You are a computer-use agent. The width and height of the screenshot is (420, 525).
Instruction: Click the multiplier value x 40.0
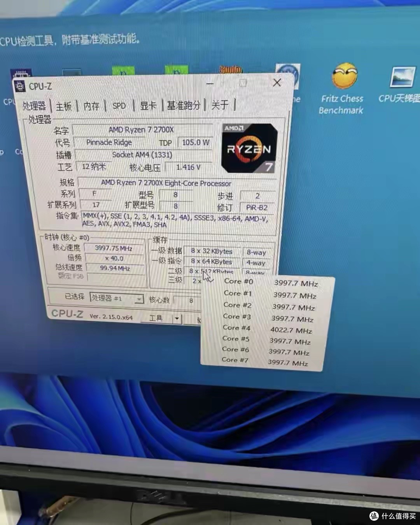click(114, 258)
